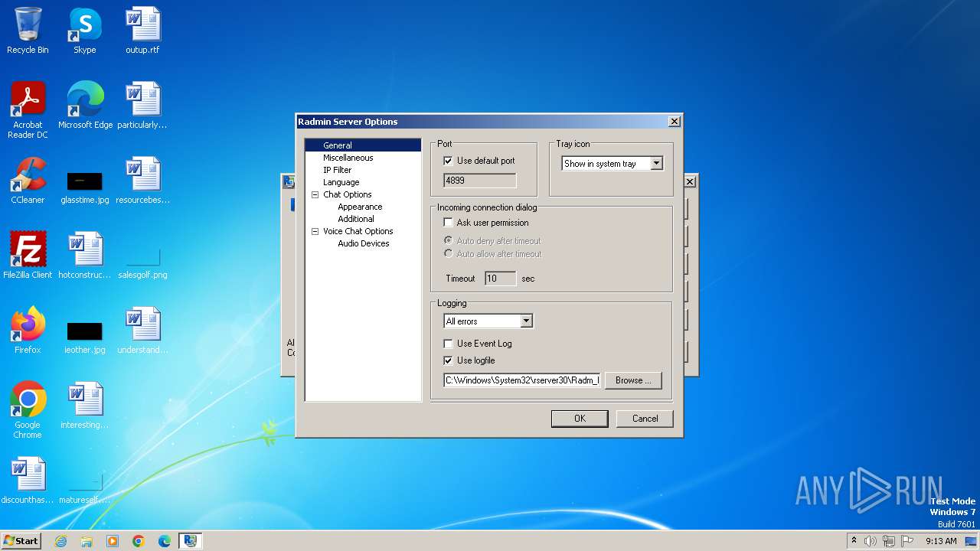Image resolution: width=980 pixels, height=551 pixels.
Task: Open the network tray icon
Action: pos(888,541)
